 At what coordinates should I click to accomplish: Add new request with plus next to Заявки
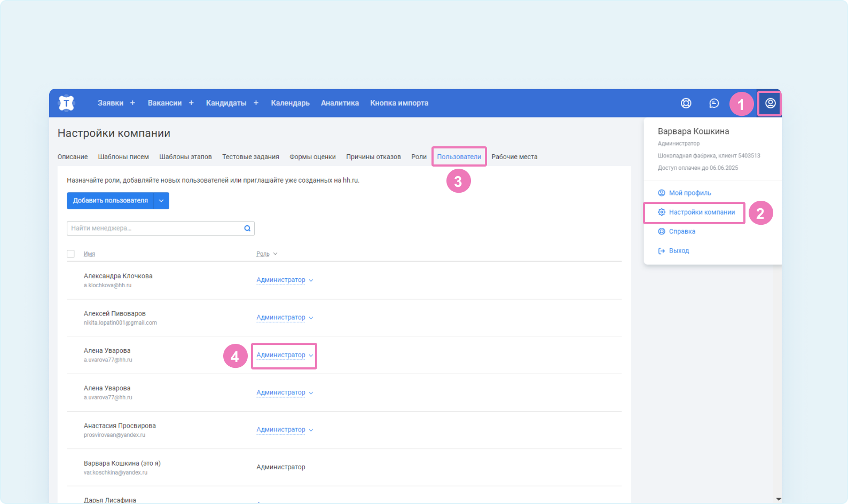click(x=132, y=103)
